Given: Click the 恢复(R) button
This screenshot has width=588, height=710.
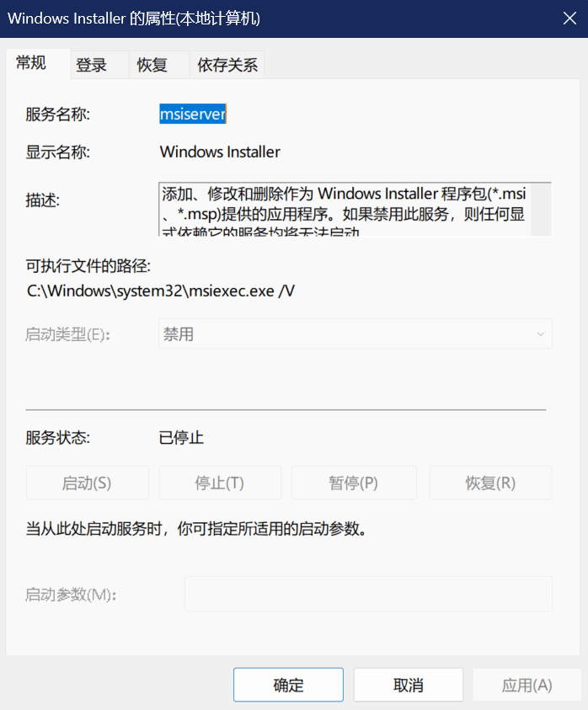Looking at the screenshot, I should (x=490, y=483).
